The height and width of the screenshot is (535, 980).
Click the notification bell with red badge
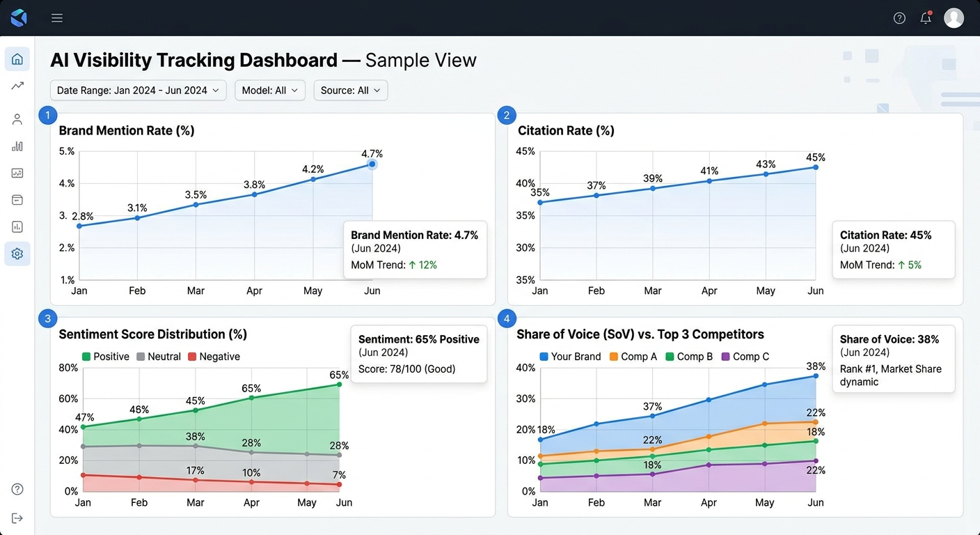[926, 17]
